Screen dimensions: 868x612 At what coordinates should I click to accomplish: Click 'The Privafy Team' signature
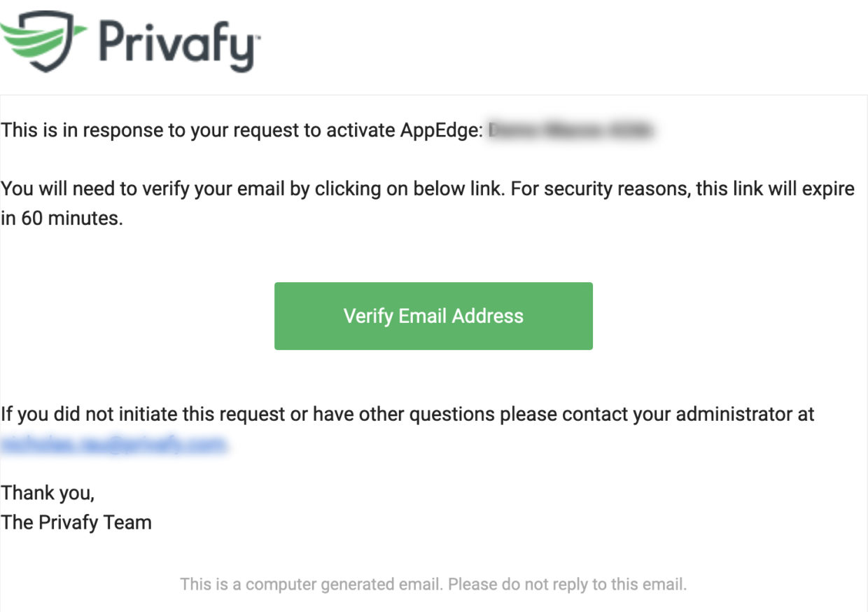(x=76, y=522)
